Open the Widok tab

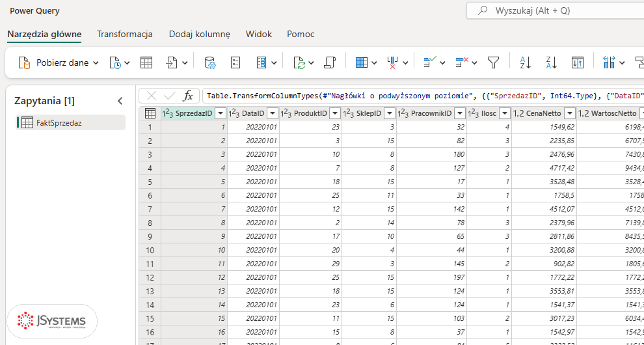point(259,34)
